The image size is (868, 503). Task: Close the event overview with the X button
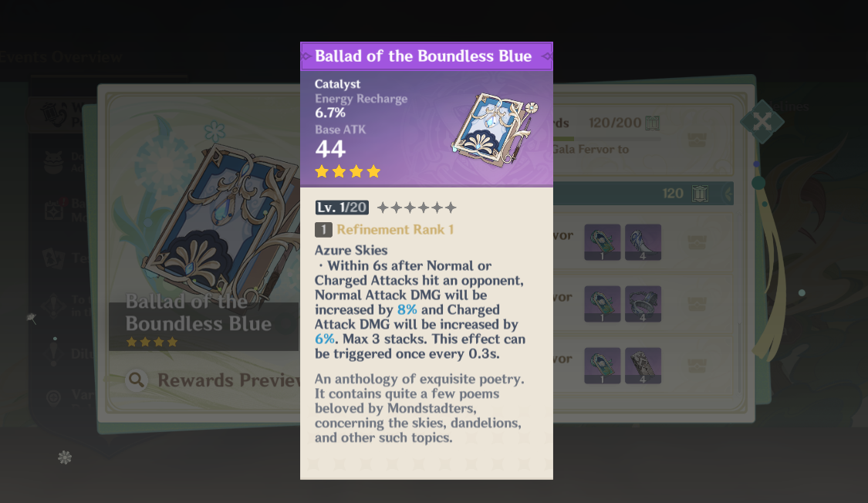tap(762, 122)
